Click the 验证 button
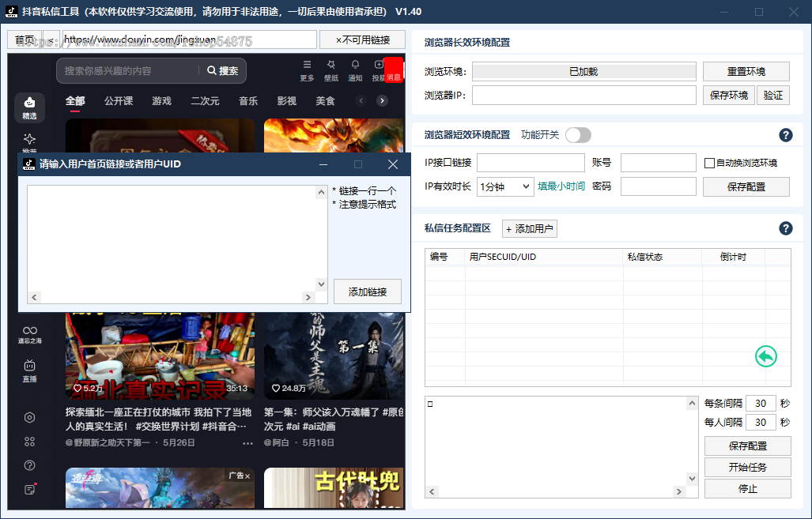This screenshot has height=519, width=812. coord(772,96)
